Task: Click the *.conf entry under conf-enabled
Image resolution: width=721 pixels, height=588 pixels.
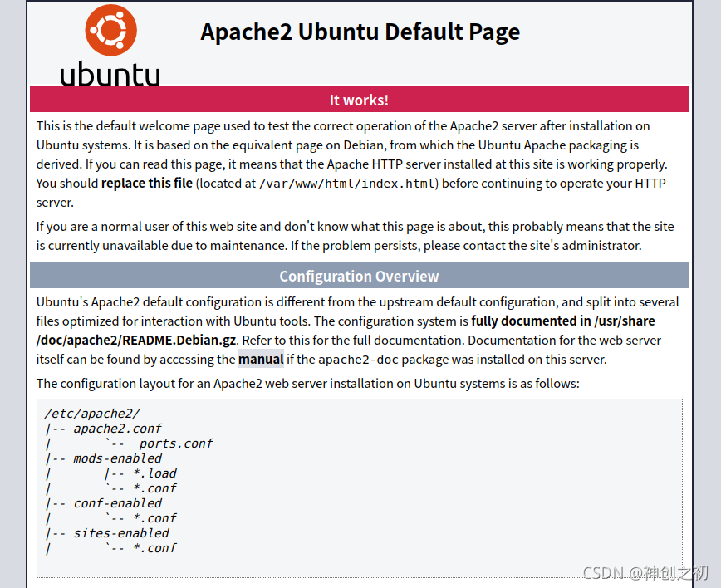Action: (154, 518)
